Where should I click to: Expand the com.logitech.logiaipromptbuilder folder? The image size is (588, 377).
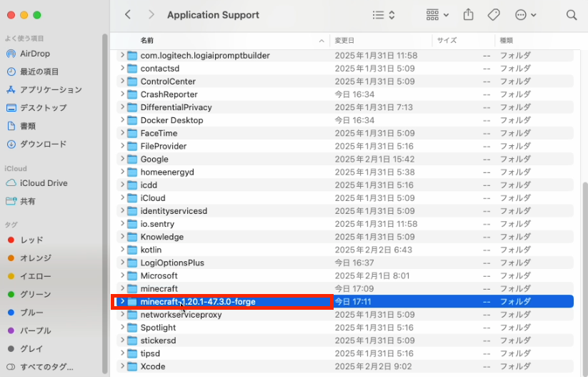click(x=122, y=55)
